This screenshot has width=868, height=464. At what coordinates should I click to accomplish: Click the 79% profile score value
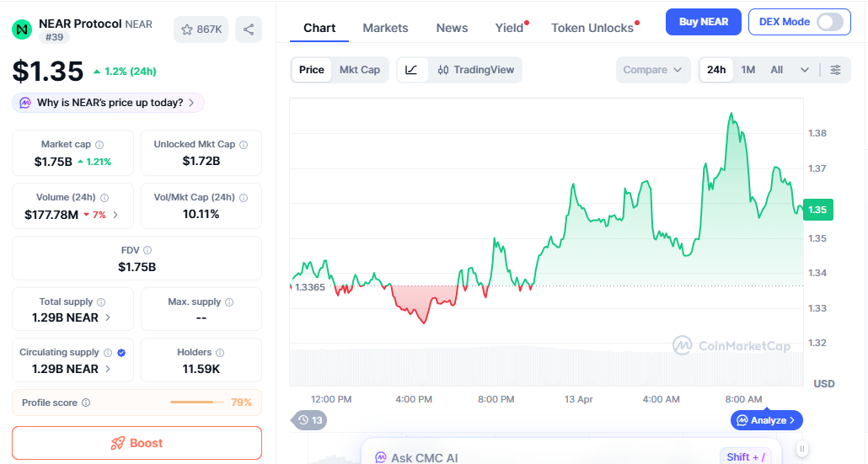click(x=241, y=403)
